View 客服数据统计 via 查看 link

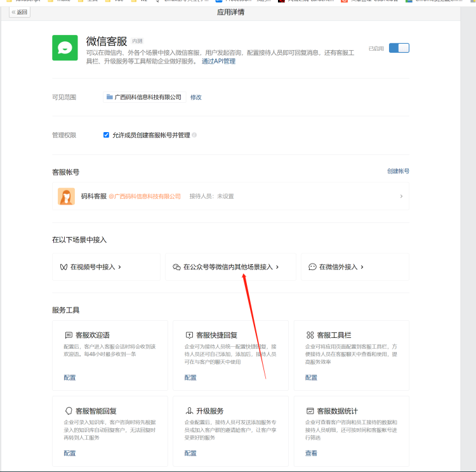(x=311, y=453)
